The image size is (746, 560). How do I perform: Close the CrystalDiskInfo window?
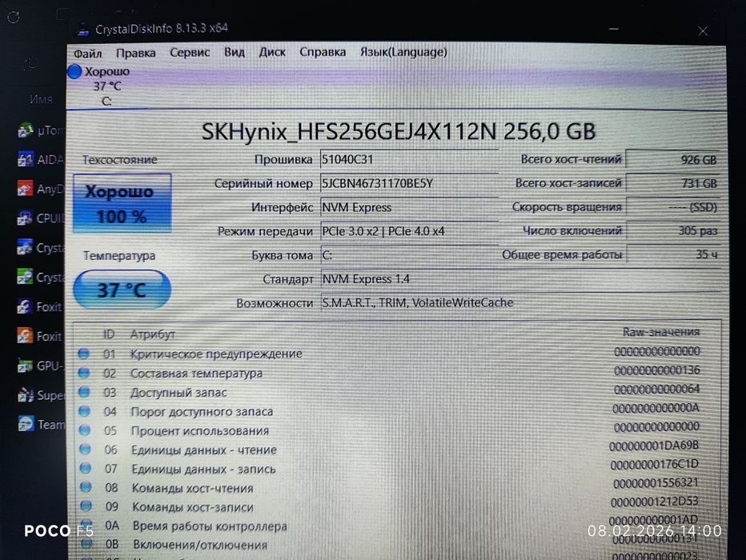pyautogui.click(x=703, y=31)
